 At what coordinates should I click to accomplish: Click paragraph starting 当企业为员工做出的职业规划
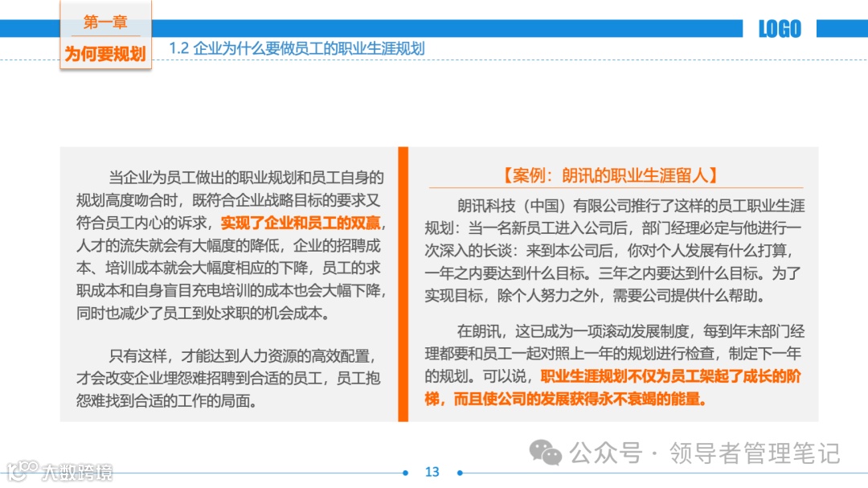[231, 245]
